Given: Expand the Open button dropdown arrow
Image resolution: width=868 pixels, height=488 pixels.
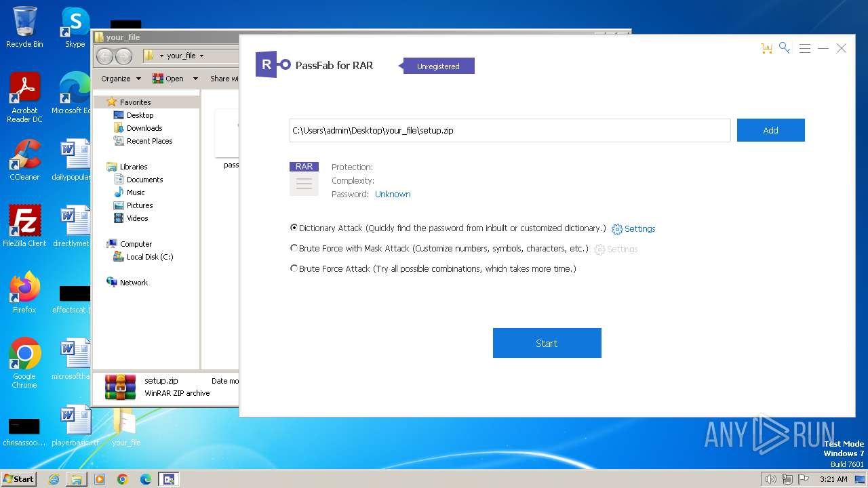Looking at the screenshot, I should point(195,79).
